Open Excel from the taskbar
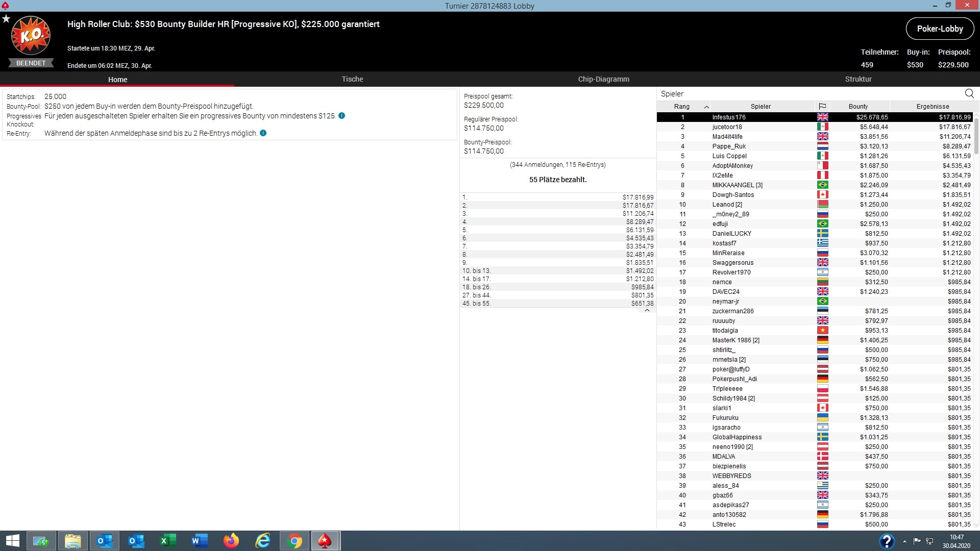980x551 pixels. 168,541
